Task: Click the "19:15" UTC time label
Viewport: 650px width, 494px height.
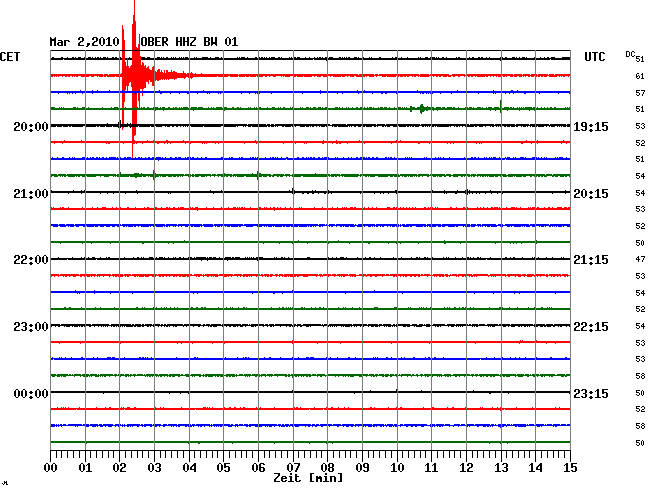Action: 591,126
